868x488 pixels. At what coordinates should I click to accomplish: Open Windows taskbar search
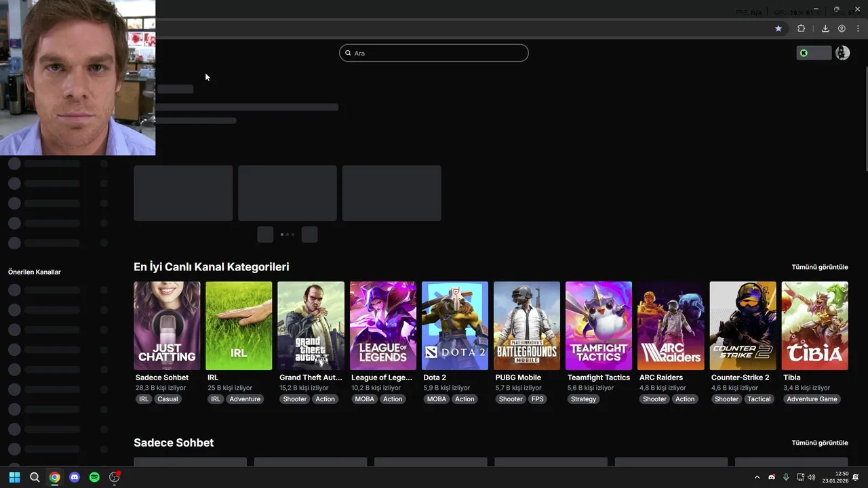[35, 477]
